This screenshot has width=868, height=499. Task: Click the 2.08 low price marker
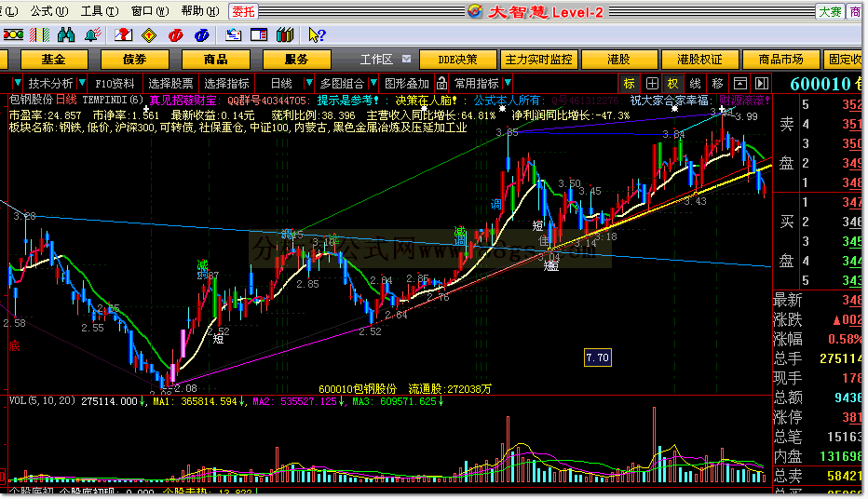[185, 388]
